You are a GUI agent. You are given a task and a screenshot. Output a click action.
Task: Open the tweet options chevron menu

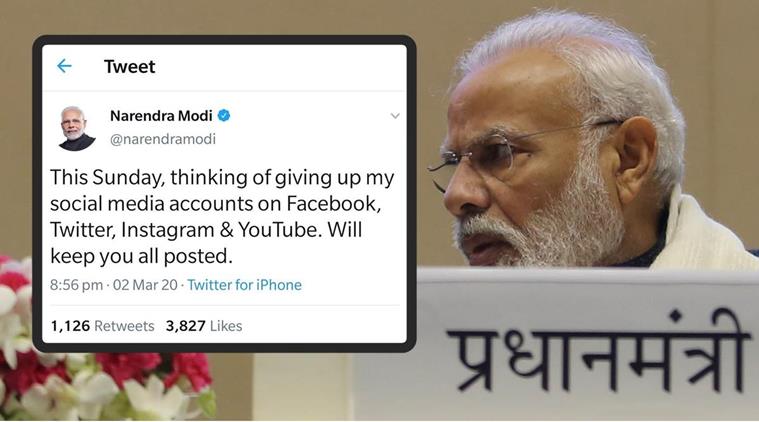[395, 116]
